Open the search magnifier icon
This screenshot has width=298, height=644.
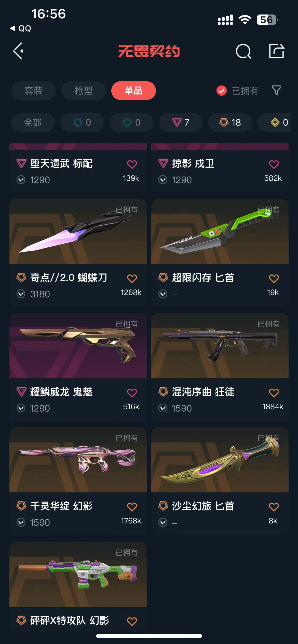[243, 51]
